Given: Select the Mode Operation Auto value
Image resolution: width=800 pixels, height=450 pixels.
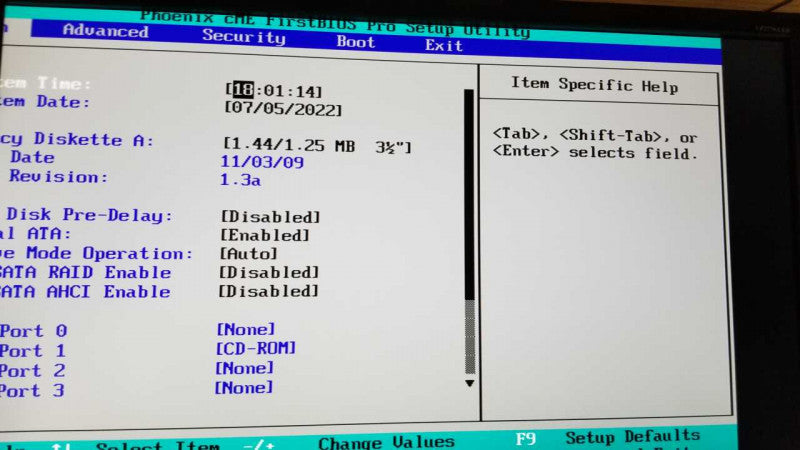Looking at the screenshot, I should (248, 254).
